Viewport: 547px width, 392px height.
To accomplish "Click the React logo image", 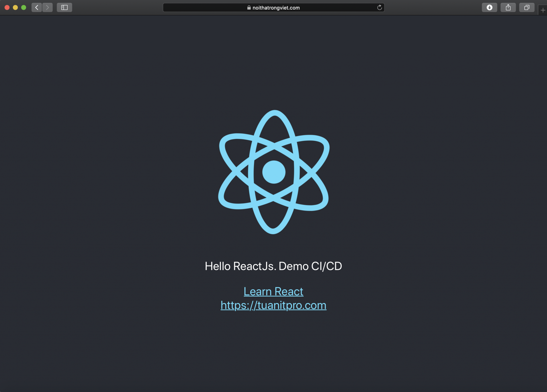I will [273, 172].
